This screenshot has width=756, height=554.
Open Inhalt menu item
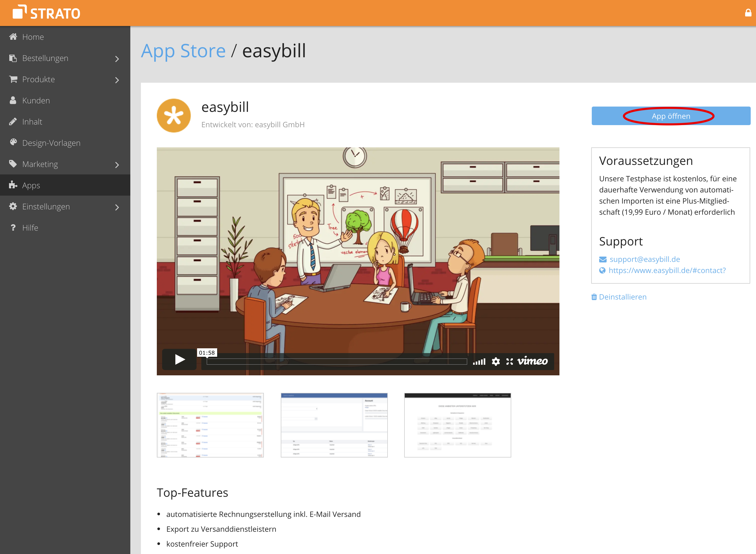65,122
